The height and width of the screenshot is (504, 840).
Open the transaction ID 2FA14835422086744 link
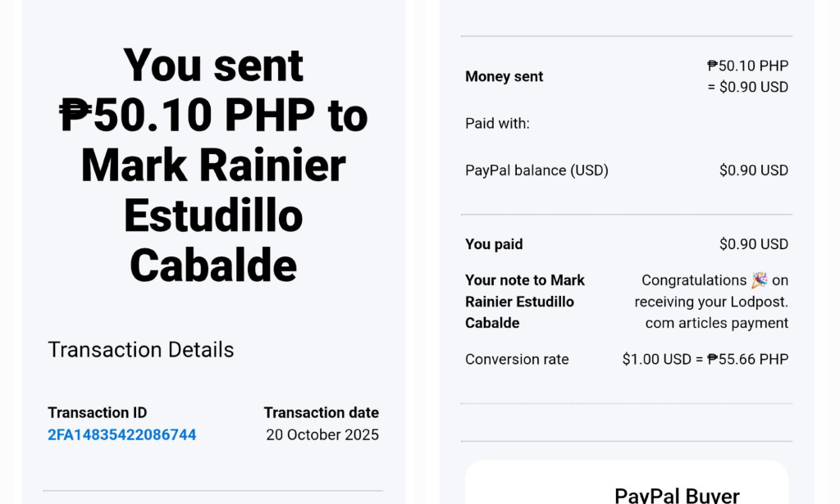click(121, 434)
